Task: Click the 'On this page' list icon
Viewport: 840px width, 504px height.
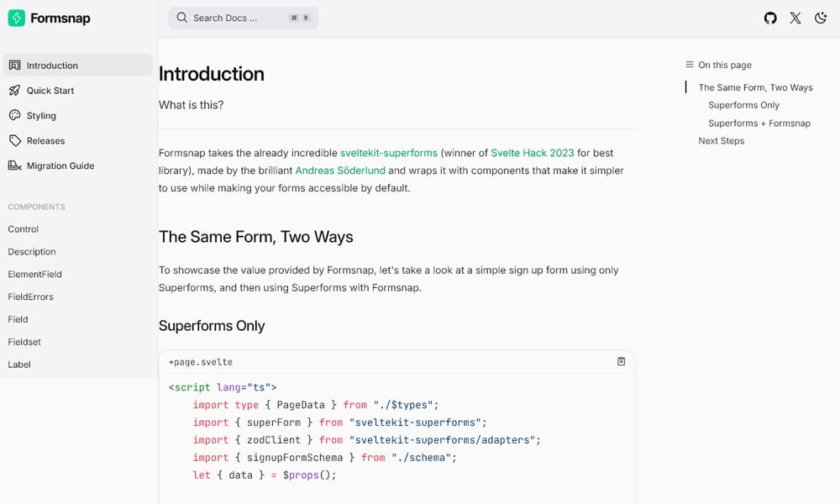Action: 690,65
